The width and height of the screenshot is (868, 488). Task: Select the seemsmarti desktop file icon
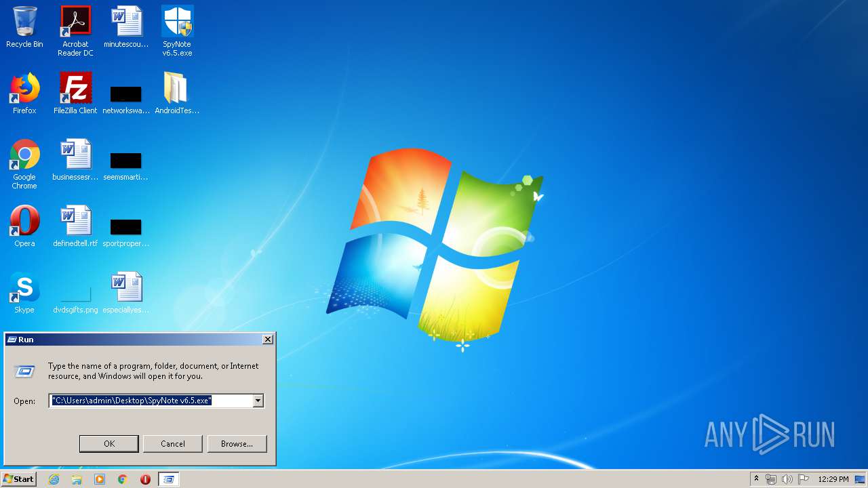126,165
